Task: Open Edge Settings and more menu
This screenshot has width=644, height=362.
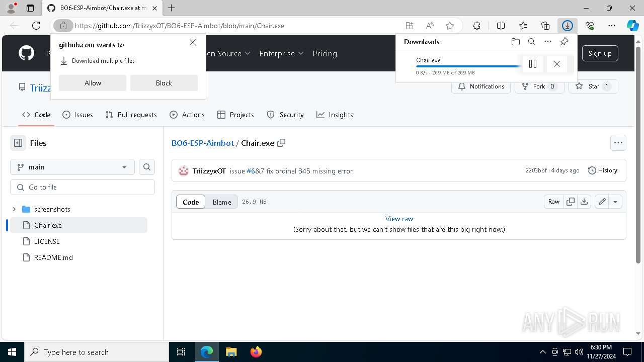Action: (612, 26)
